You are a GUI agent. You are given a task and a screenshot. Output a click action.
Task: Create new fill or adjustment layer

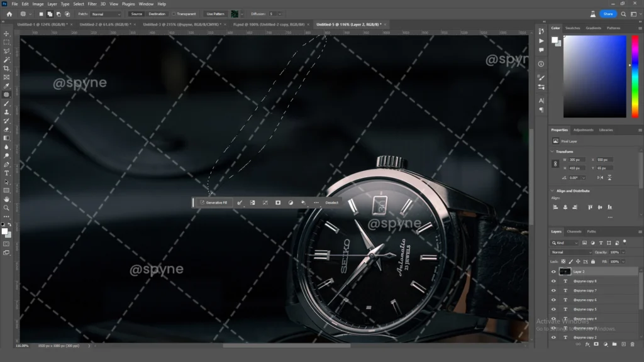tap(606, 344)
